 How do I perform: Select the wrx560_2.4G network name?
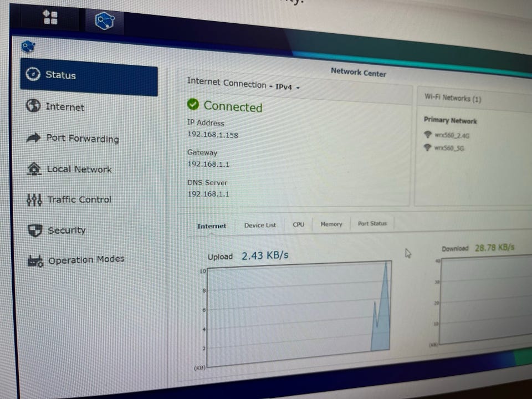tap(452, 135)
